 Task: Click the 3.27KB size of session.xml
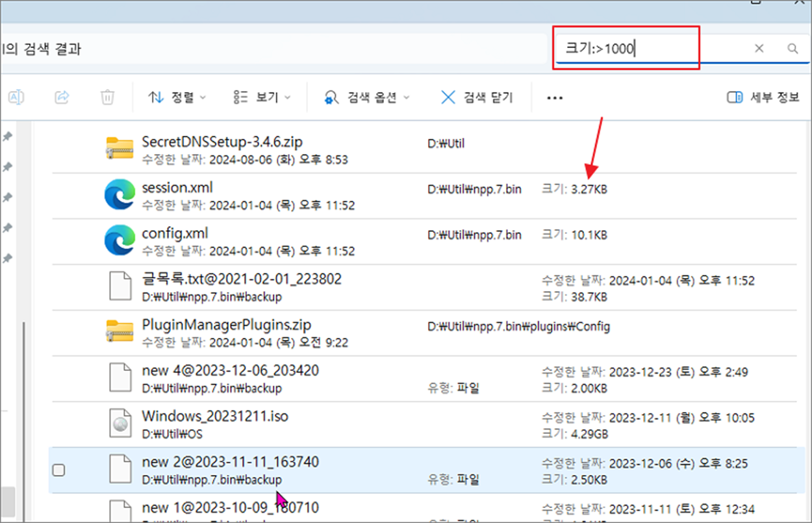589,190
